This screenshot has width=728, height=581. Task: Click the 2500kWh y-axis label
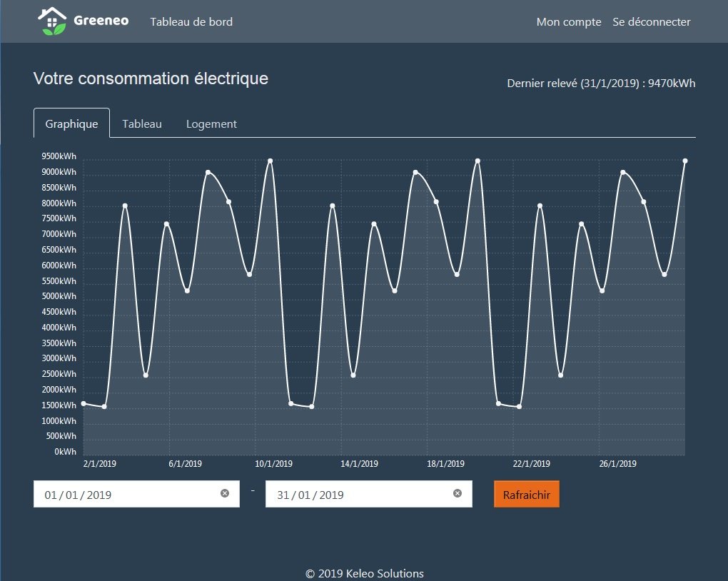point(59,374)
